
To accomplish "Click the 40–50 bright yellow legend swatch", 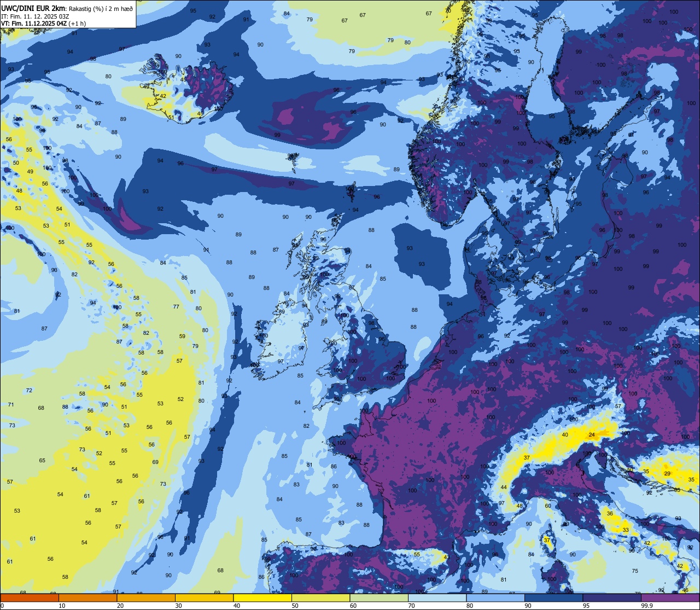I will click(262, 597).
